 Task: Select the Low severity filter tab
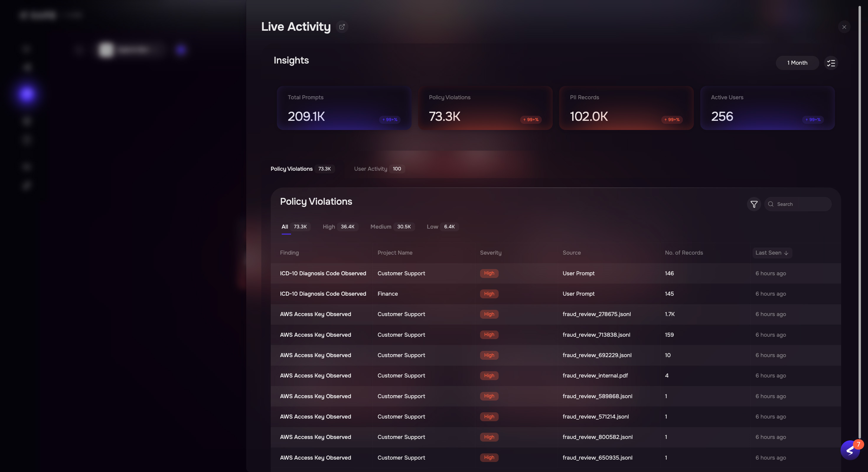(x=441, y=227)
